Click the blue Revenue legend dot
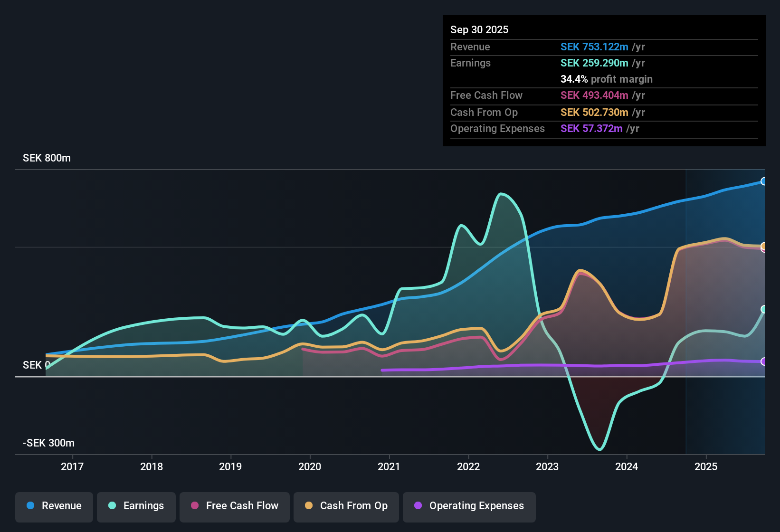The width and height of the screenshot is (780, 532). [x=30, y=506]
